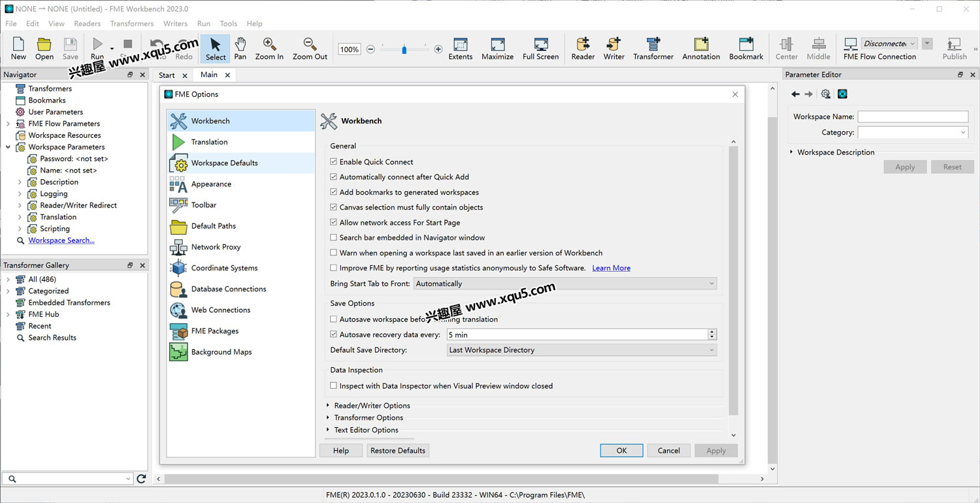This screenshot has height=503, width=980.
Task: Open Default Save Directory dropdown
Action: [x=581, y=350]
